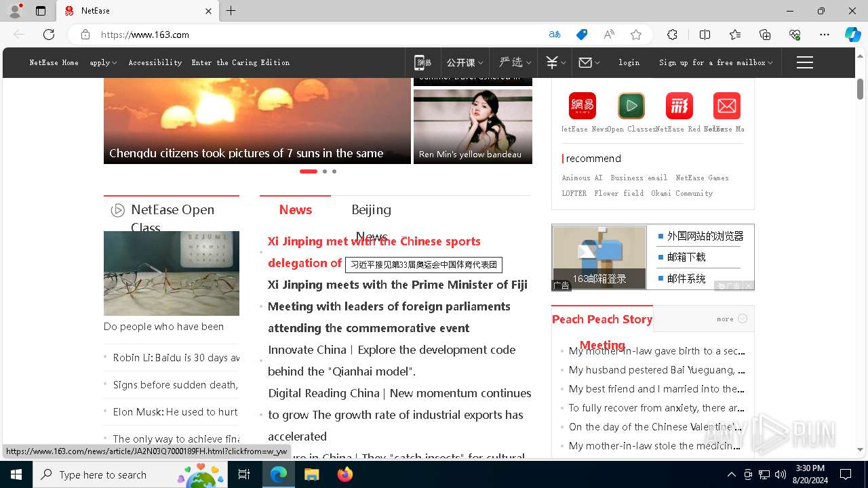Open the Collections icon
The width and height of the screenshot is (868, 488).
[x=765, y=35]
